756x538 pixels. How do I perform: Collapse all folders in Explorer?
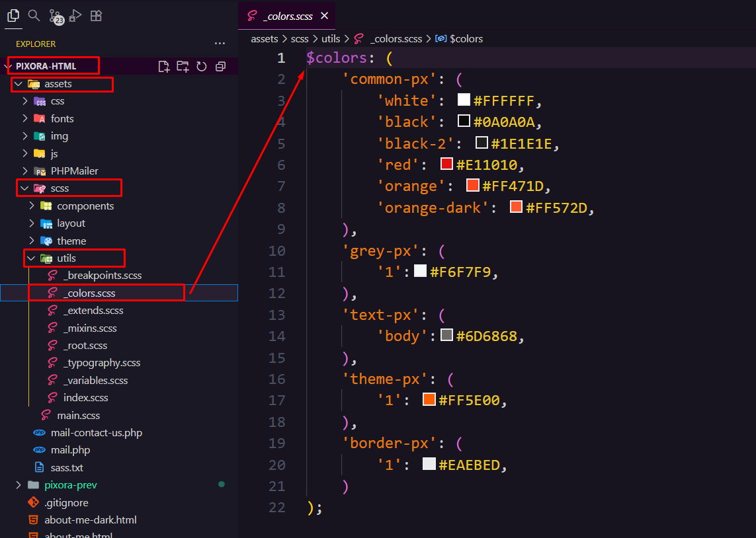point(221,66)
